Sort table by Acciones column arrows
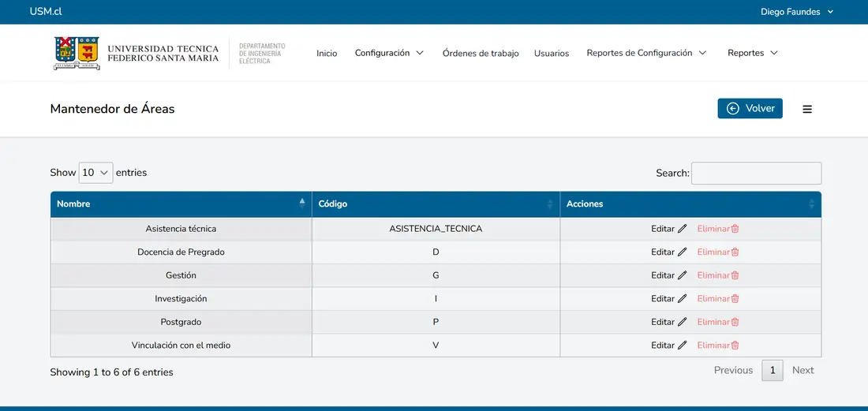This screenshot has width=868, height=411. tap(811, 204)
